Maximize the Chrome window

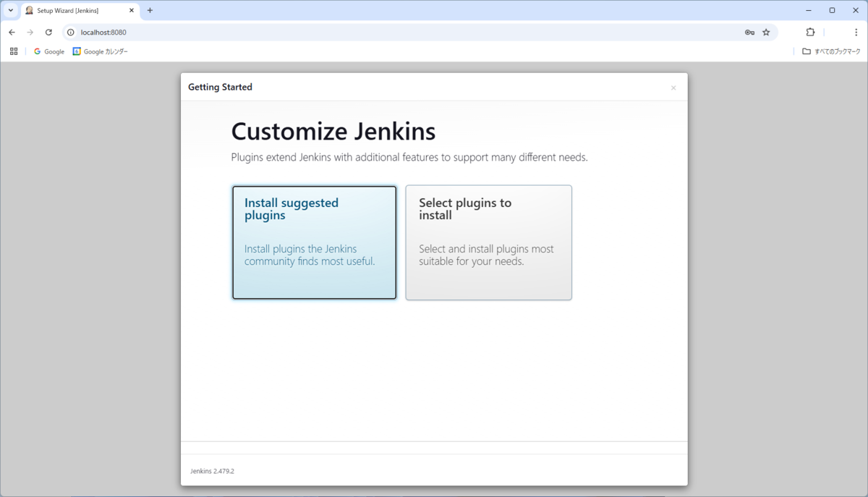832,10
